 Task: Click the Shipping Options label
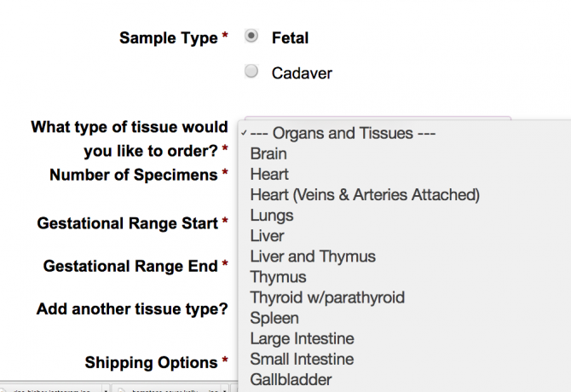(x=151, y=363)
